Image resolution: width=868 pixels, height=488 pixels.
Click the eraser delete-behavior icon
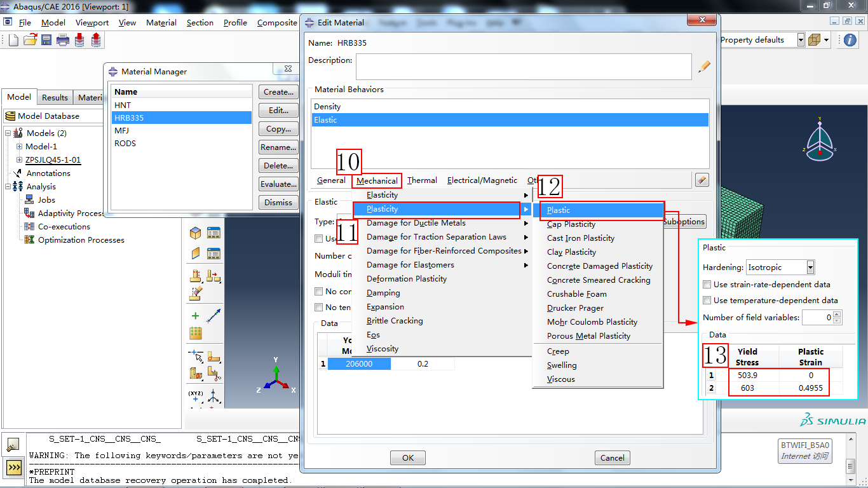pos(702,180)
